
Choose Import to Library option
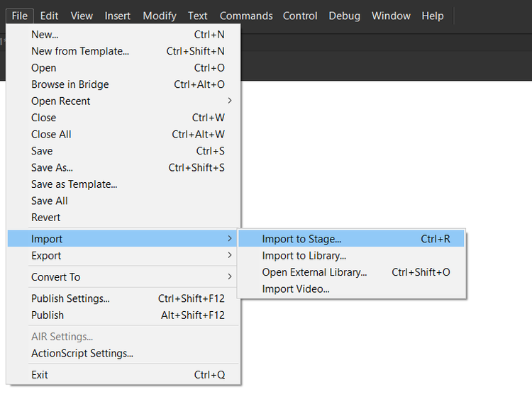pos(304,256)
